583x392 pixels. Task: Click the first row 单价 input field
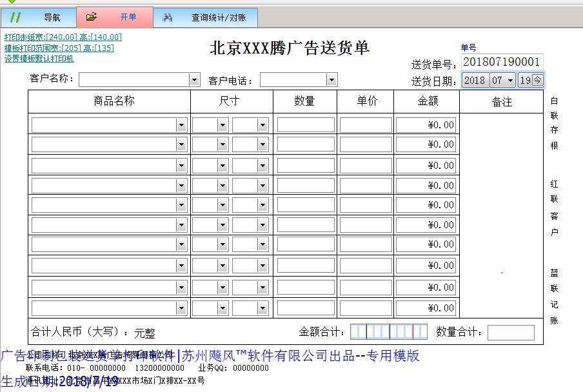(366, 125)
